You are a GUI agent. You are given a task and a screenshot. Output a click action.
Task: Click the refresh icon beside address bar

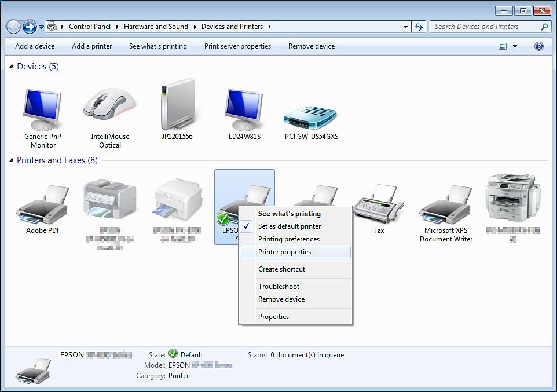pyautogui.click(x=419, y=27)
